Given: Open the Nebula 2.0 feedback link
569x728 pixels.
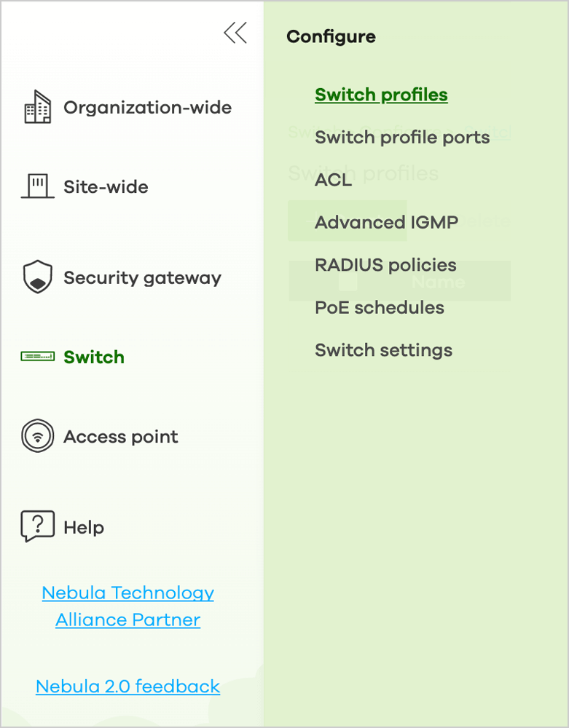Looking at the screenshot, I should tap(127, 687).
